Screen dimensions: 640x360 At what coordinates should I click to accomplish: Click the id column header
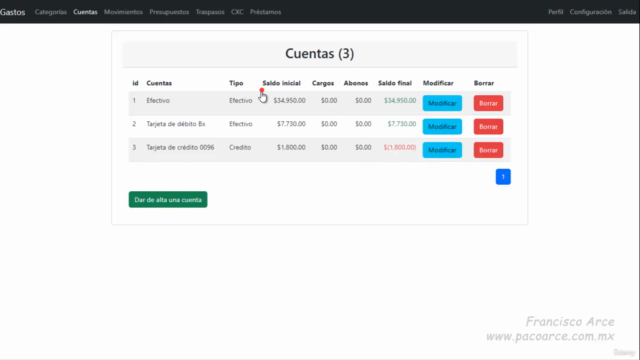coord(135,83)
